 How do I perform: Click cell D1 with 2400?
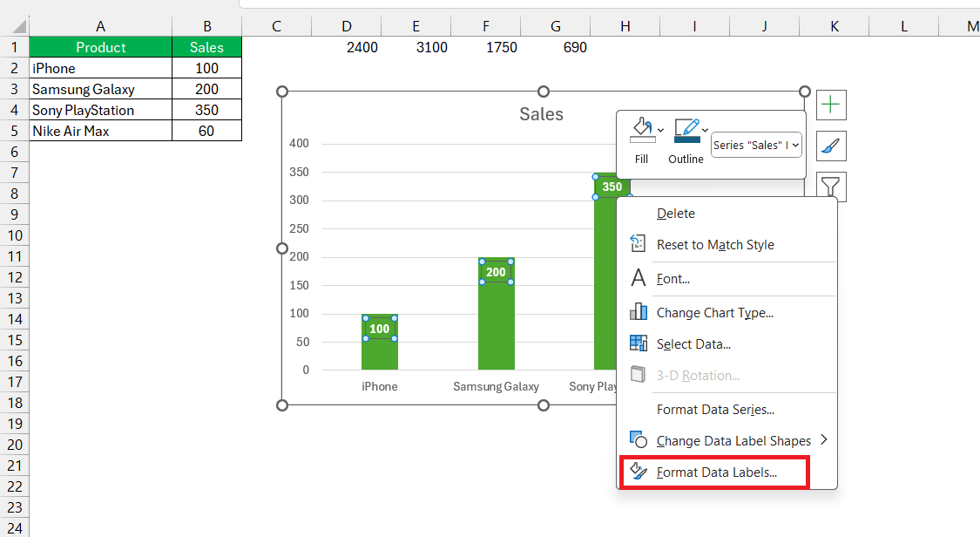coord(346,48)
